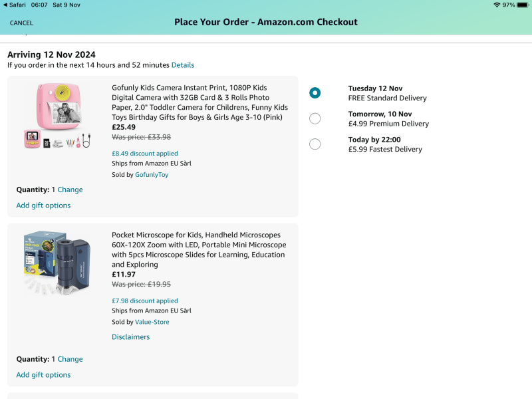Tap the Safari back arrow in status bar

5,5
